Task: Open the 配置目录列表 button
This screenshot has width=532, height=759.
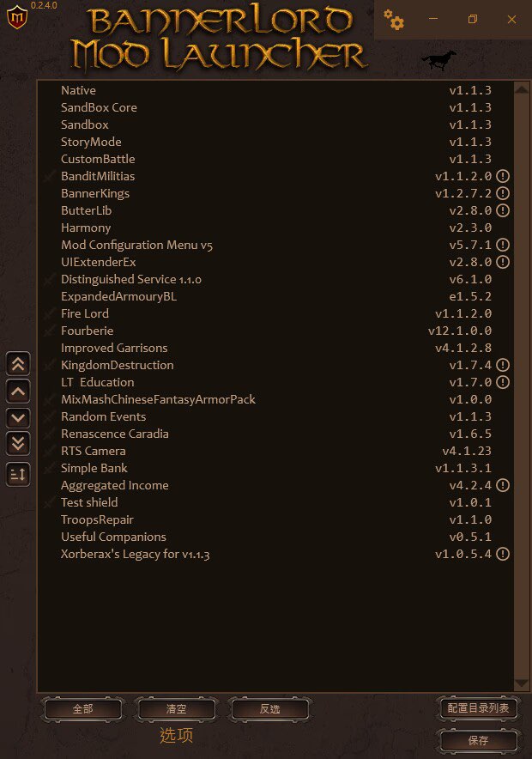Action: click(x=478, y=708)
